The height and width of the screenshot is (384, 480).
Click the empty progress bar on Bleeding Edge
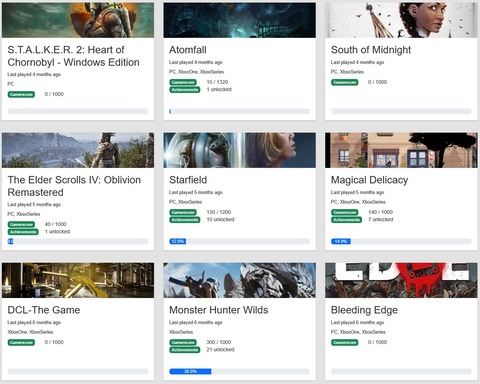coord(401,371)
